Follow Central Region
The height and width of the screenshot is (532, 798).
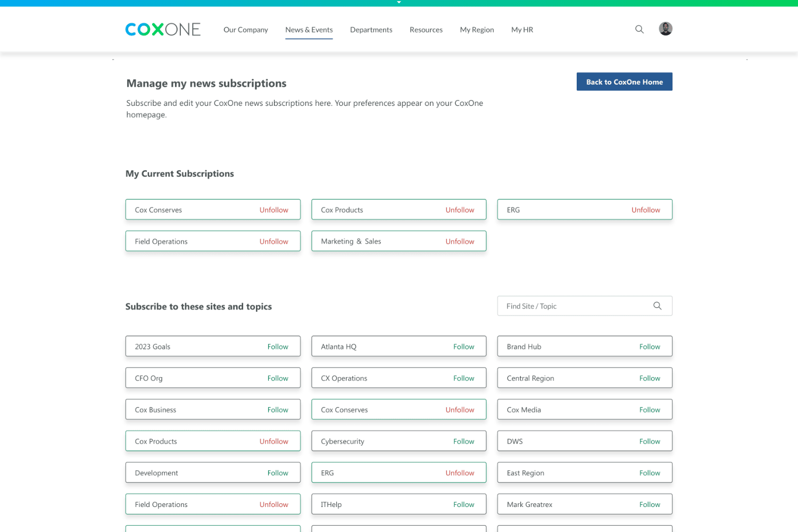[x=650, y=378]
